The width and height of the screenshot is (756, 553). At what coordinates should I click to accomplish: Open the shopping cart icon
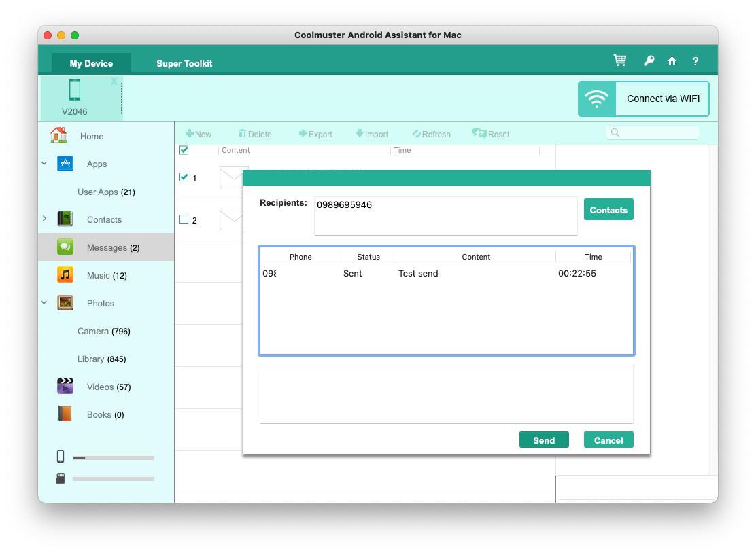[x=619, y=60]
